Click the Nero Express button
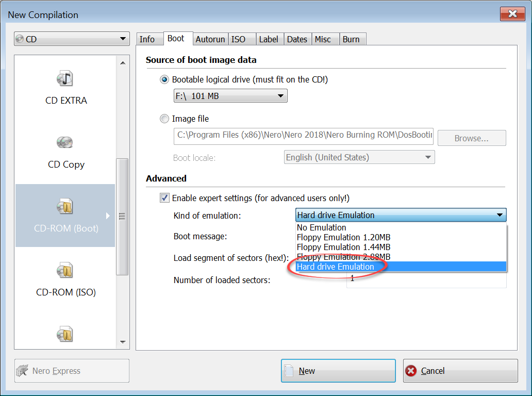Viewport: 532px width, 396px height. coord(72,371)
